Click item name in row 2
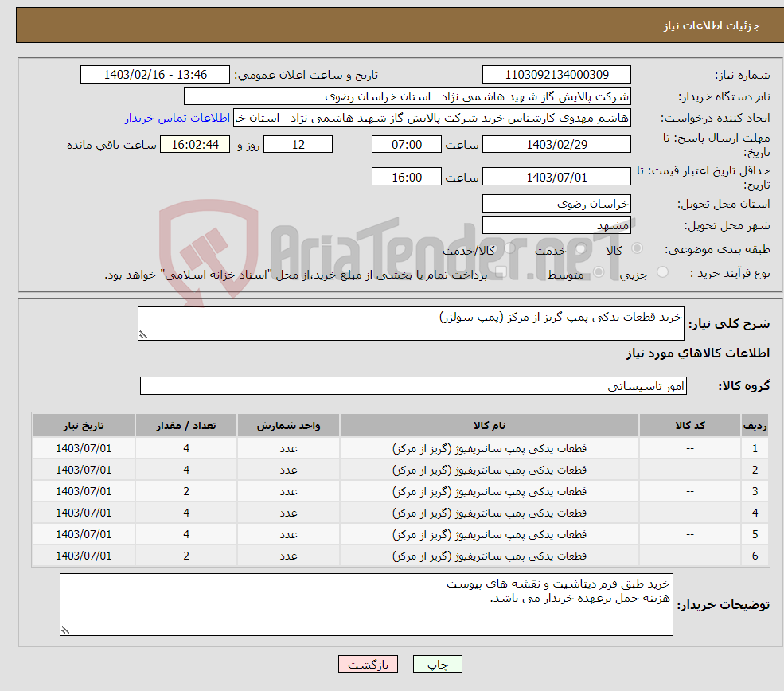Image resolution: width=784 pixels, height=691 pixels. (x=489, y=470)
